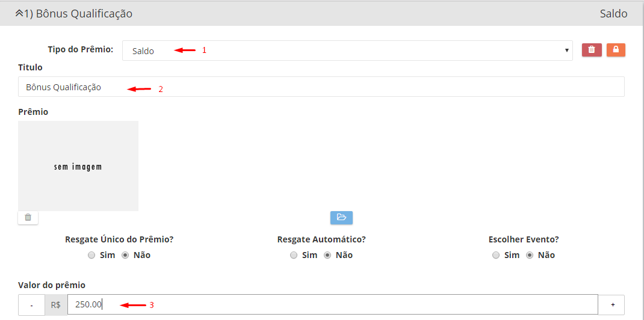
Task: Open the Tipo do Prêmio dropdown
Action: pos(347,51)
